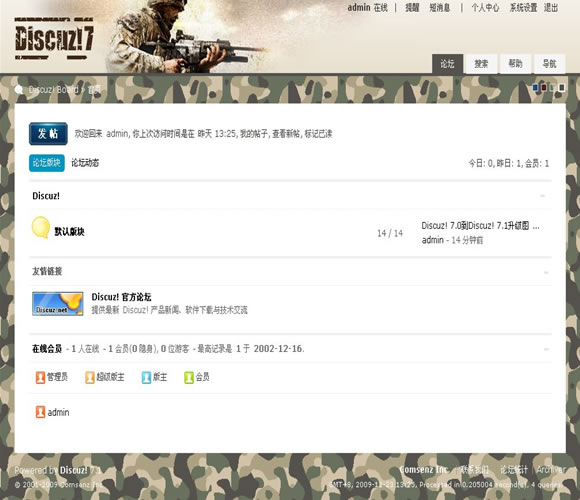Switch to the 论坛动态 tab

(85, 163)
